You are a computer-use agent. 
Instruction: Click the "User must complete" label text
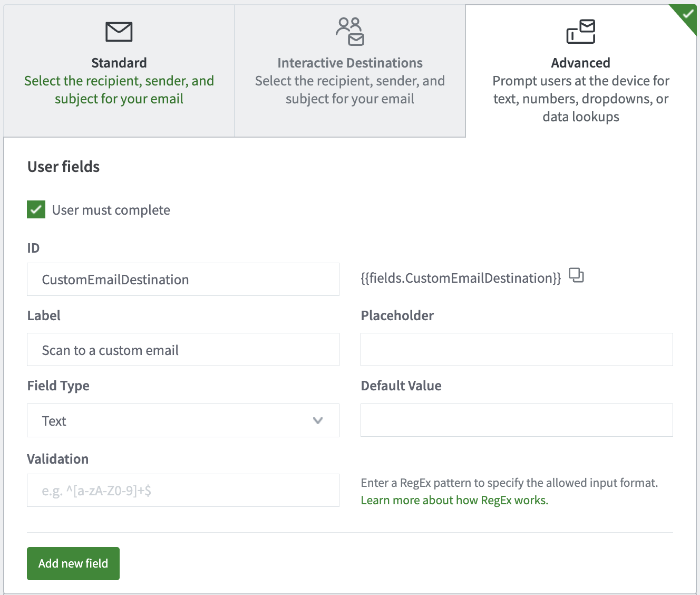[111, 210]
